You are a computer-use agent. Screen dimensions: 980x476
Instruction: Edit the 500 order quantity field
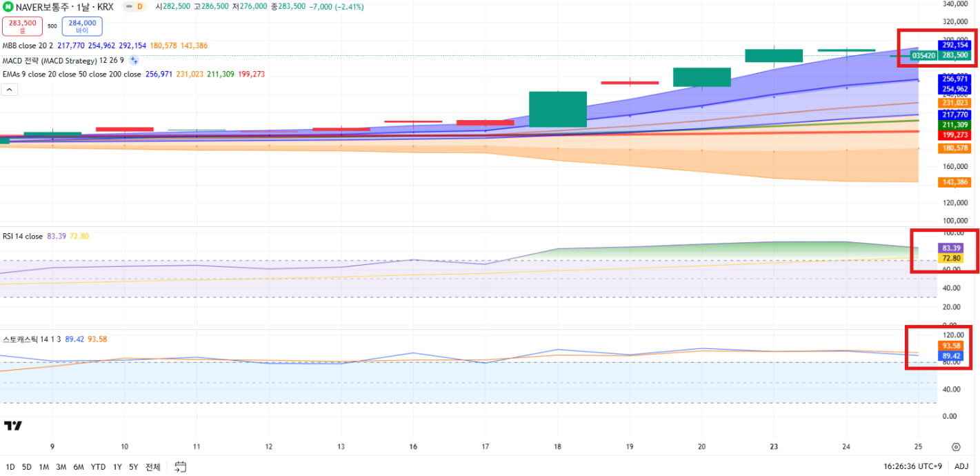pyautogui.click(x=52, y=26)
